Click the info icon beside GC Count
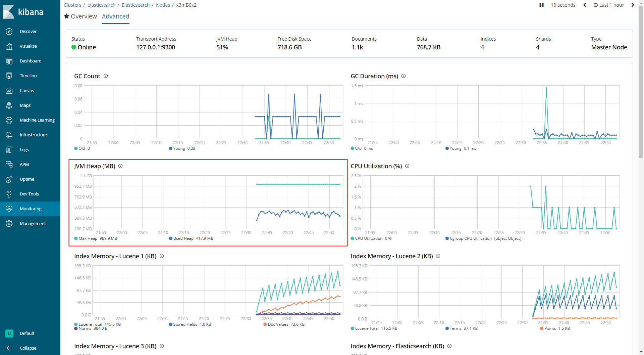Viewport: 644px width, 355px height. pyautogui.click(x=106, y=76)
